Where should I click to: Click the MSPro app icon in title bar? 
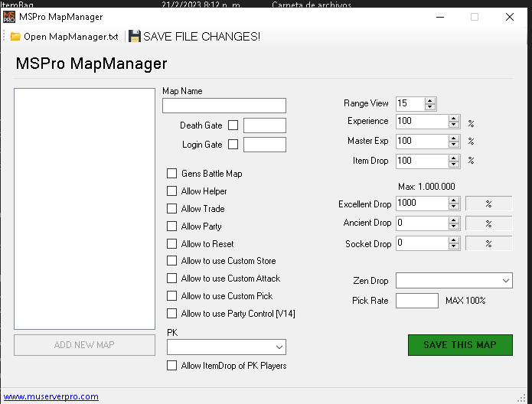point(10,17)
